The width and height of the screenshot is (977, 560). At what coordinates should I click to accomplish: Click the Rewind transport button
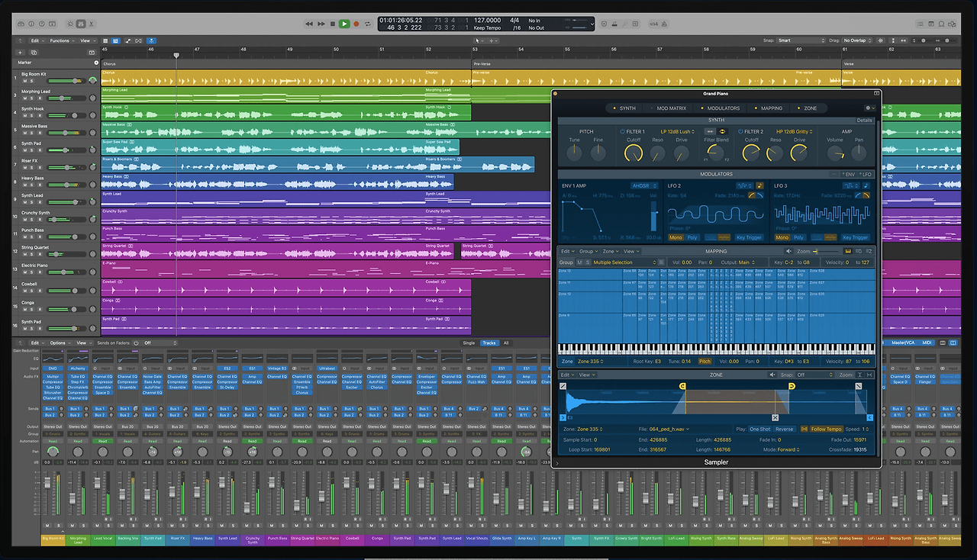(x=309, y=24)
